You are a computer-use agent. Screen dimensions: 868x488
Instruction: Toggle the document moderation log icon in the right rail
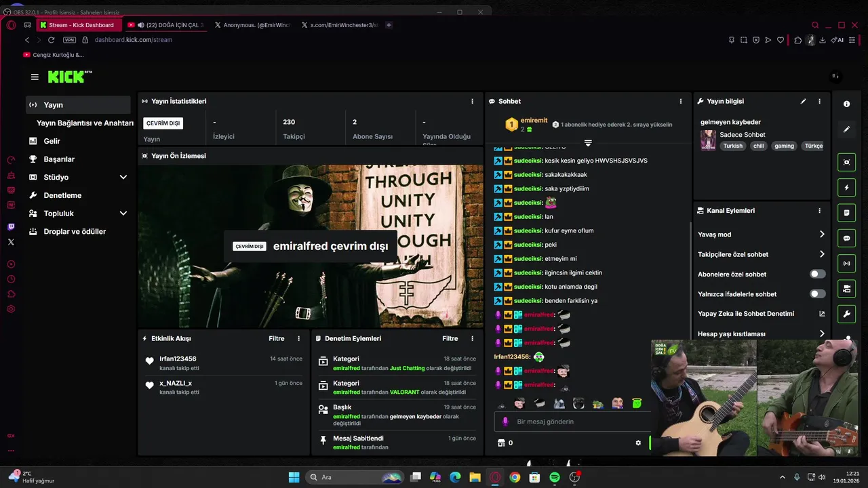[x=846, y=213]
